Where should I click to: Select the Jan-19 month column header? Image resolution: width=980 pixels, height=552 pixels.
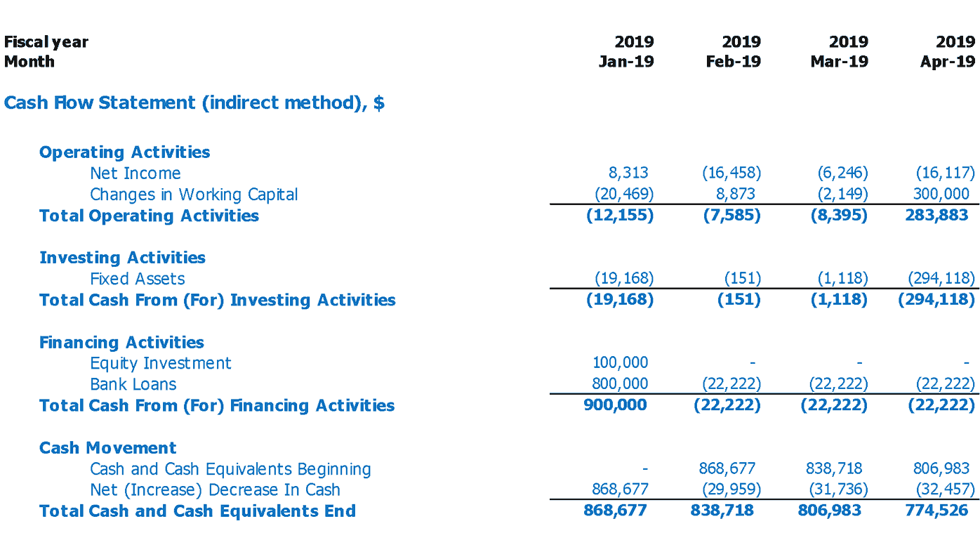(x=625, y=62)
